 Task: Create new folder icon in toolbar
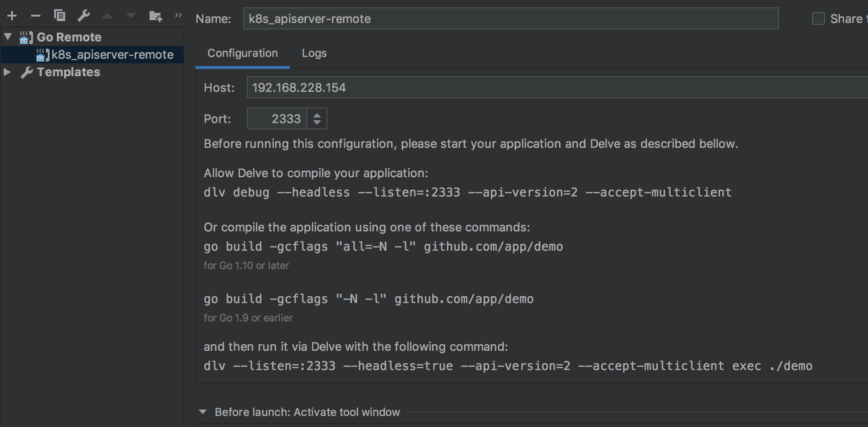(156, 17)
